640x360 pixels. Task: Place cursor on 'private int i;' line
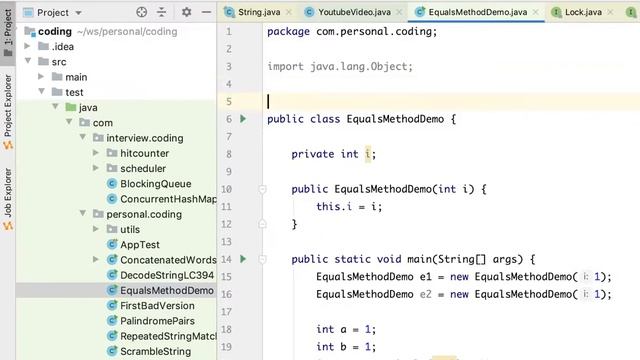point(333,154)
